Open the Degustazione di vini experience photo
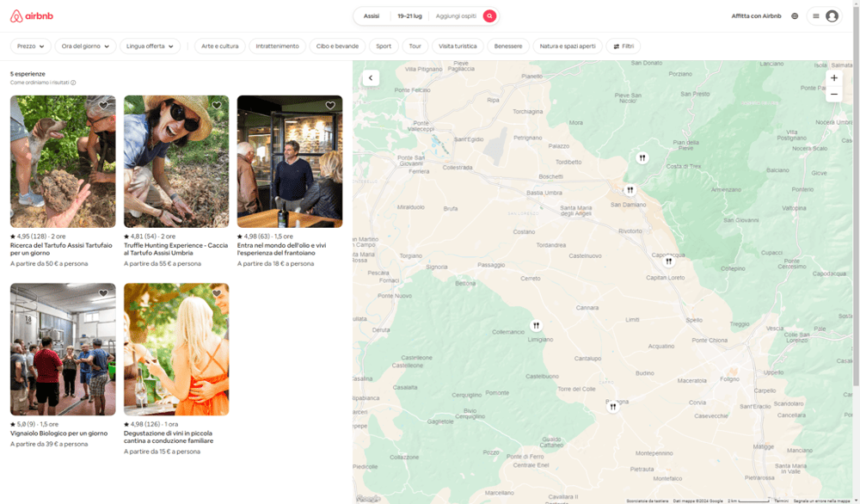 tap(176, 349)
